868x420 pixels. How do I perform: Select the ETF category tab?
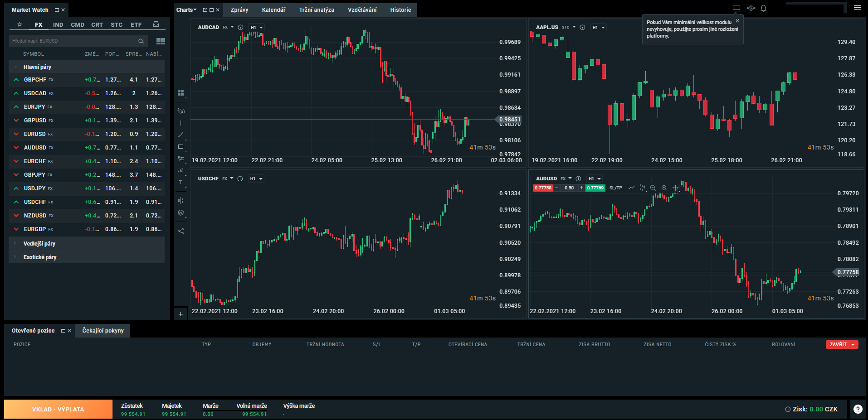click(x=136, y=24)
